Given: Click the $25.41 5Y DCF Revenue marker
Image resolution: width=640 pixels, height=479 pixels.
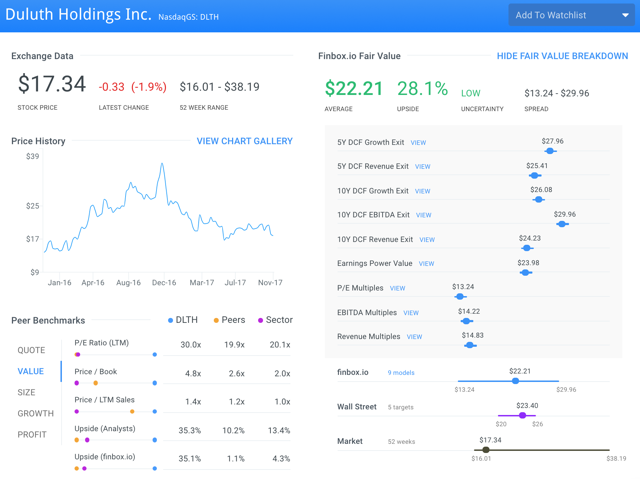Looking at the screenshot, I should (535, 175).
